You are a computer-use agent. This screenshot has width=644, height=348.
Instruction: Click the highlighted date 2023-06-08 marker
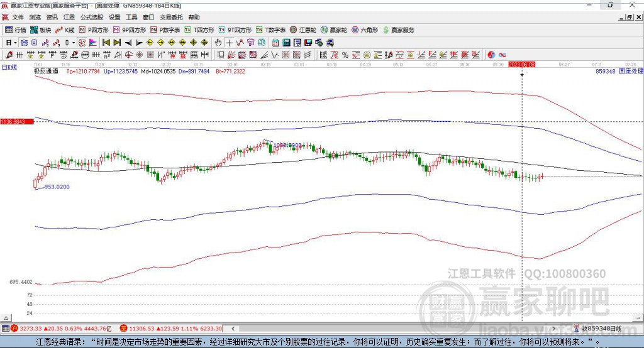(x=521, y=65)
